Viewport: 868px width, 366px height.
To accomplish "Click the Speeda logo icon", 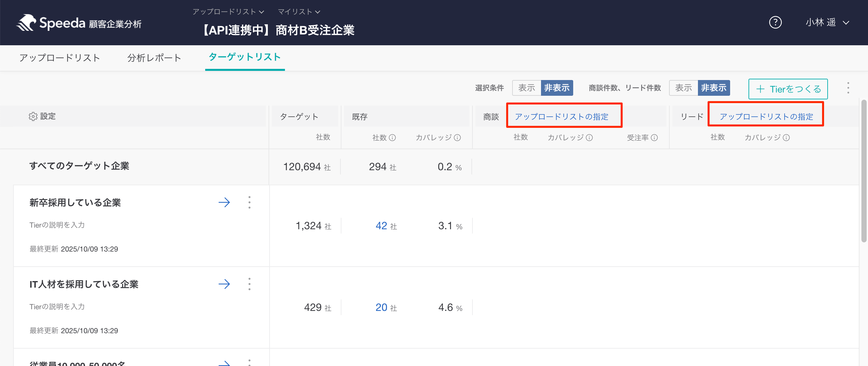I will coord(26,23).
